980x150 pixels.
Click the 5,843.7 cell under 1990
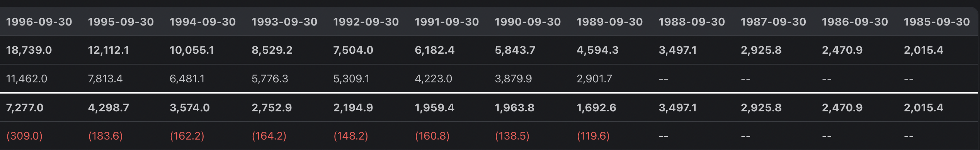coord(515,50)
